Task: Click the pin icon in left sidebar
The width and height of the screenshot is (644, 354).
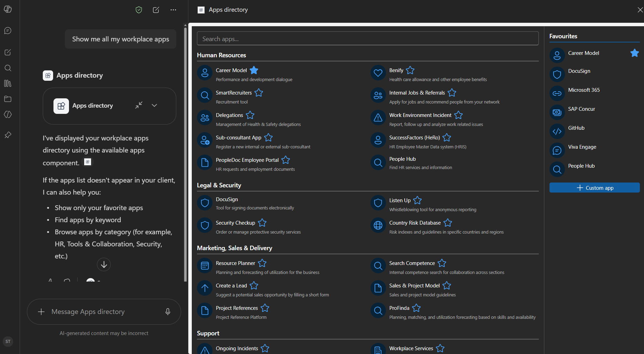Action: point(8,135)
